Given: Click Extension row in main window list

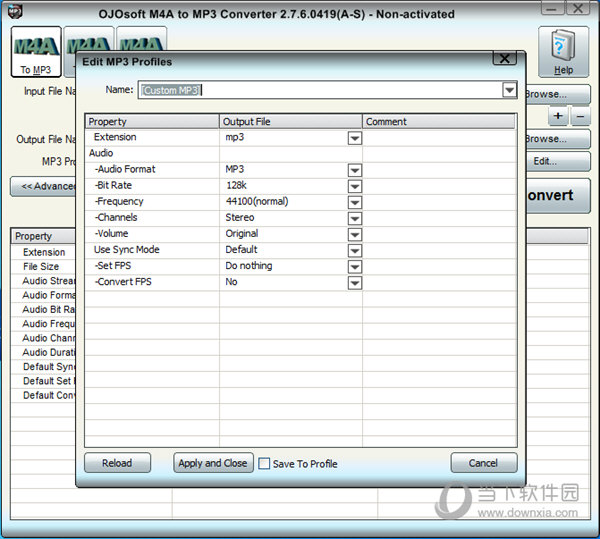Looking at the screenshot, I should pos(44,252).
